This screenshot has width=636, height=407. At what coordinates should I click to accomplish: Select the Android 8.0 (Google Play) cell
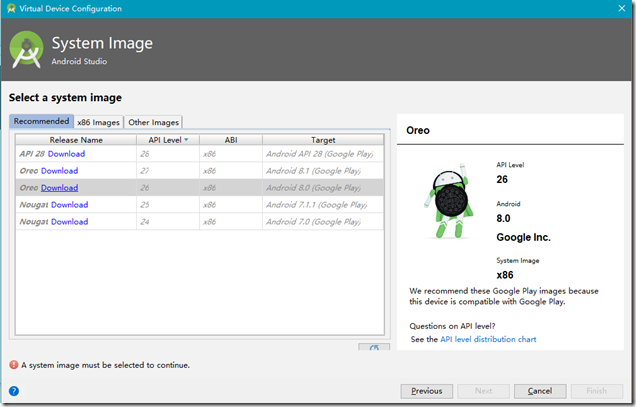coord(323,188)
